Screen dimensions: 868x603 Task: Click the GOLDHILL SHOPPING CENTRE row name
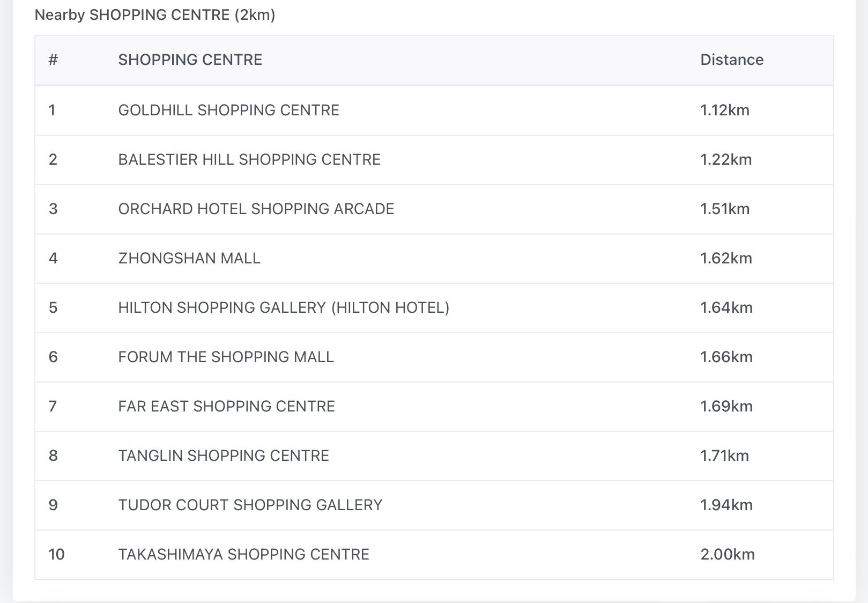point(228,111)
